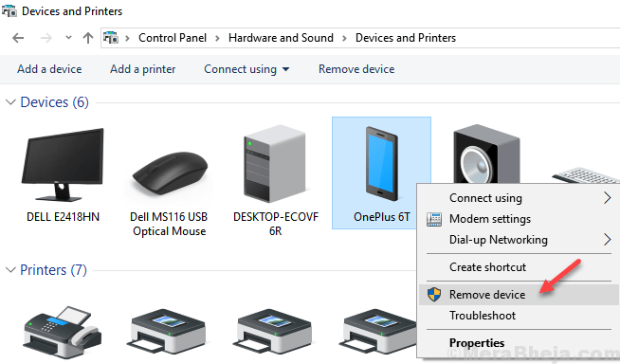Go back with the Back arrow

(x=18, y=38)
